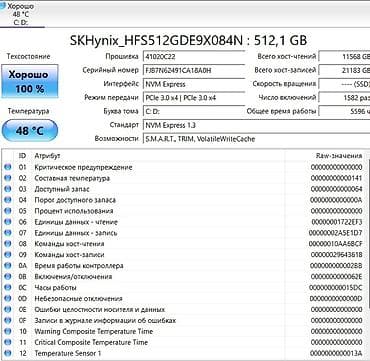Image resolution: width=370 pixels, height=361 pixels.
Task: Click status icon for Temperature Sensor 1 row
Action: coord(7,353)
